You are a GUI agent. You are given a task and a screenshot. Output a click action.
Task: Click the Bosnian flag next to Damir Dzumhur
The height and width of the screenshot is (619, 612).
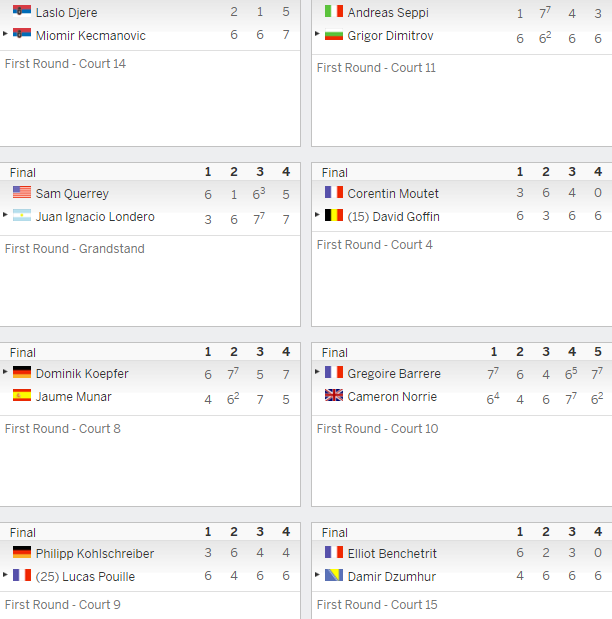coord(334,575)
